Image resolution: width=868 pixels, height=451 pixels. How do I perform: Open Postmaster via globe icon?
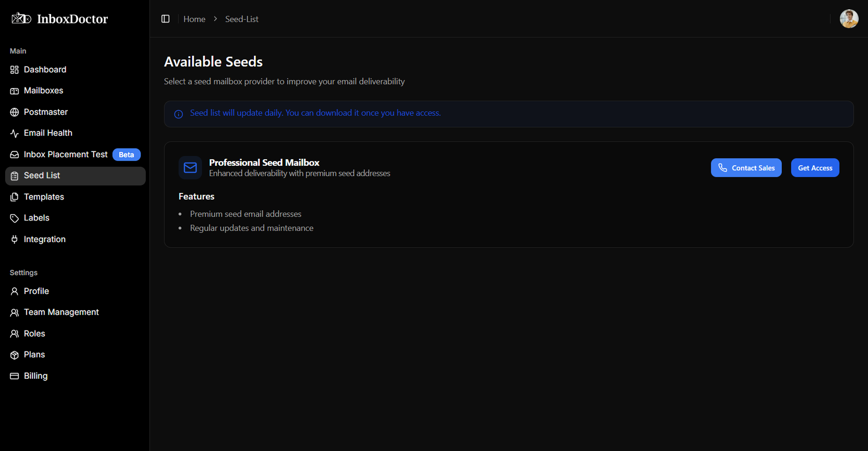[15, 112]
